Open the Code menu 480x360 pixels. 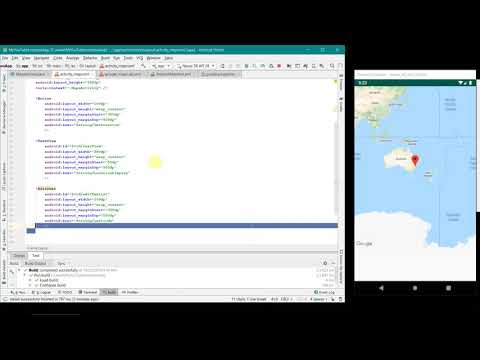(x=58, y=58)
